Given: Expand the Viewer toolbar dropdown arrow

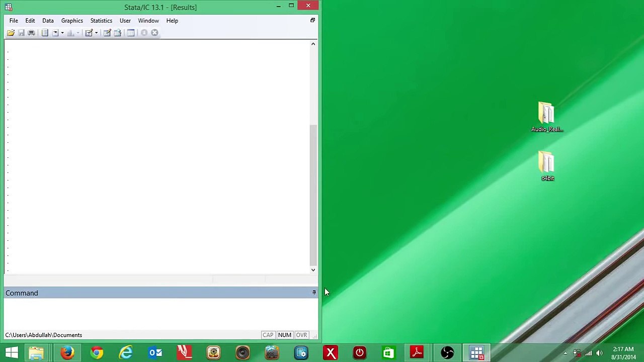Looking at the screenshot, I should 62,33.
